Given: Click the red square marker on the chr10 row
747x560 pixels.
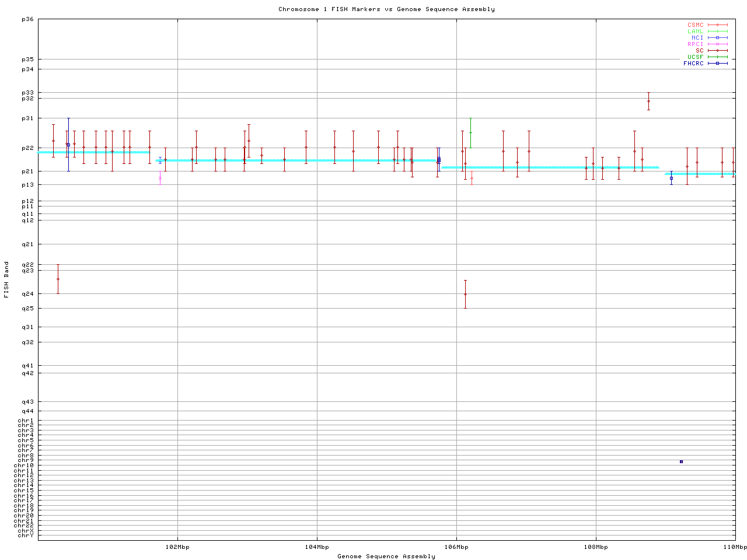Looking at the screenshot, I should coord(681,461).
